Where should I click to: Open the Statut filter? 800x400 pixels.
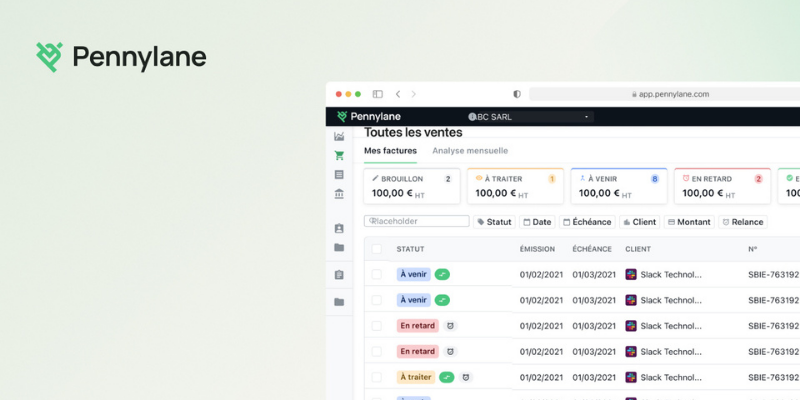click(x=494, y=222)
